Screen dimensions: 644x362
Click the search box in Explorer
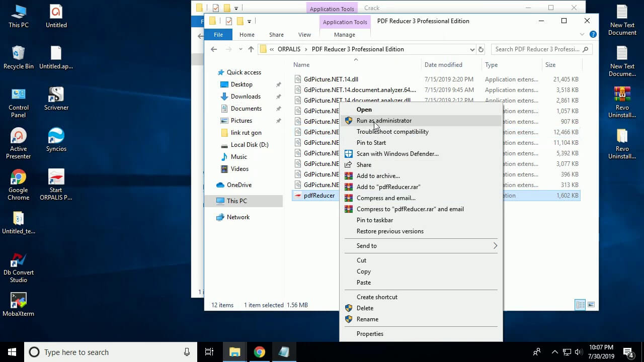[541, 49]
